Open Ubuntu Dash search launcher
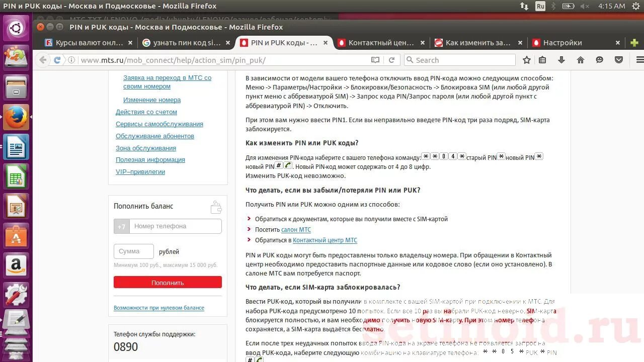Screen dimensions: 644x362 coord(16,28)
